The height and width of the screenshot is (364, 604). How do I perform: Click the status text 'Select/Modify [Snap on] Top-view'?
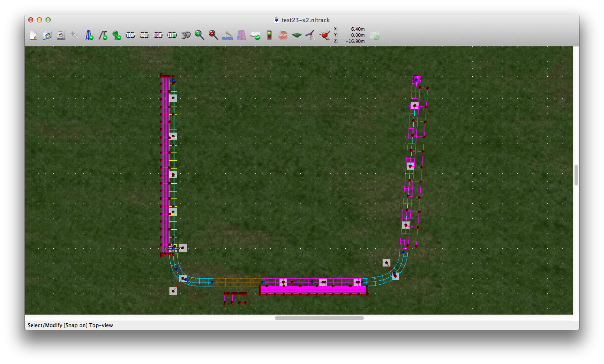(70, 325)
